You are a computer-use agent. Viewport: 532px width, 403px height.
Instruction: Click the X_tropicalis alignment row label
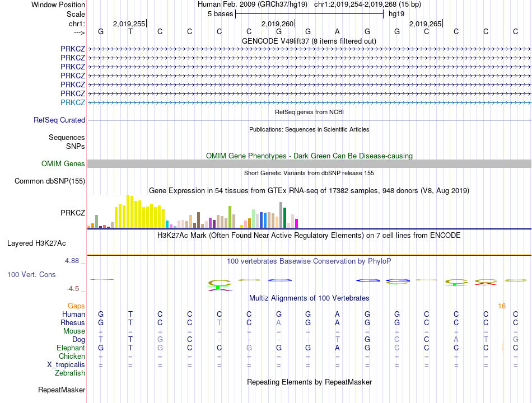click(x=66, y=365)
